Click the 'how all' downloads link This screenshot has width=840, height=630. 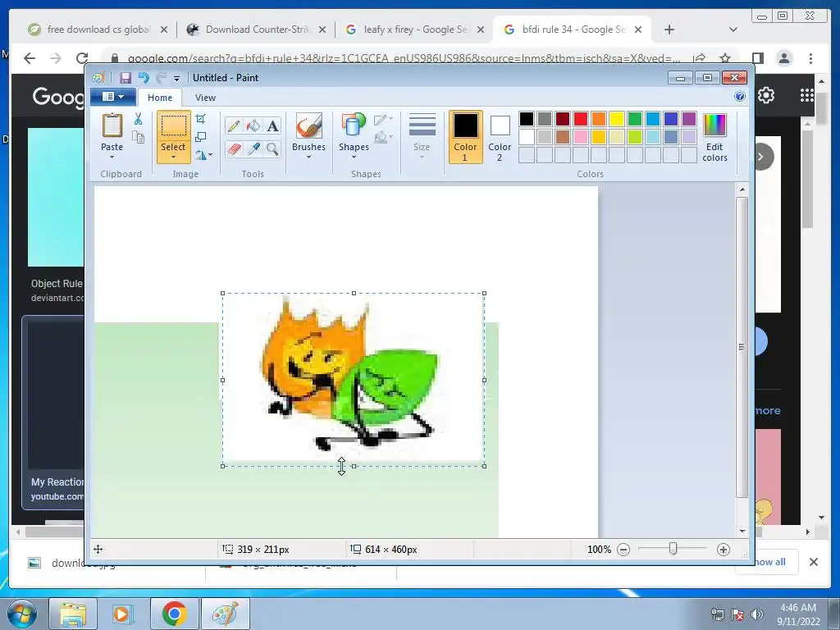tap(769, 562)
